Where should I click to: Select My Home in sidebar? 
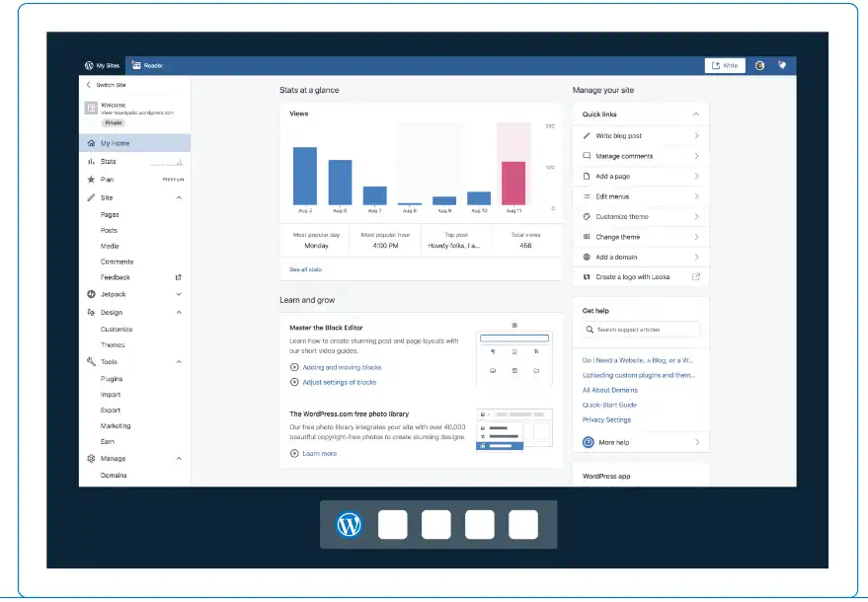pyautogui.click(x=135, y=143)
